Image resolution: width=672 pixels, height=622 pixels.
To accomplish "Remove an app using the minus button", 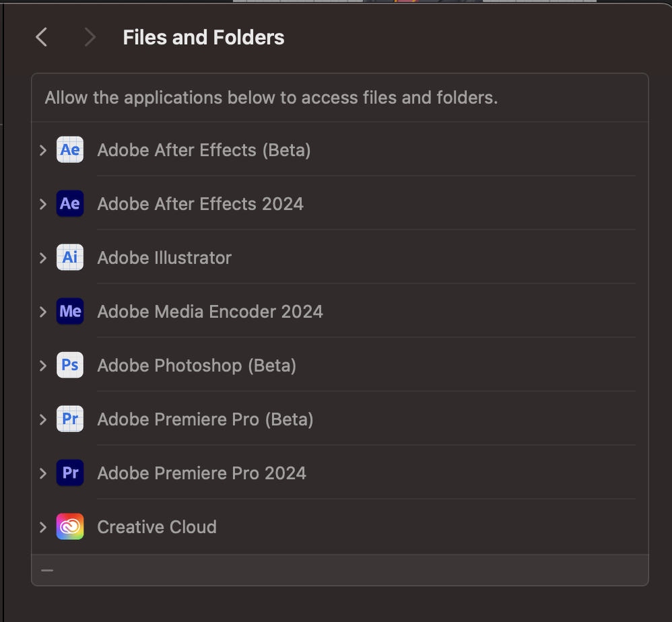I will click(x=46, y=569).
